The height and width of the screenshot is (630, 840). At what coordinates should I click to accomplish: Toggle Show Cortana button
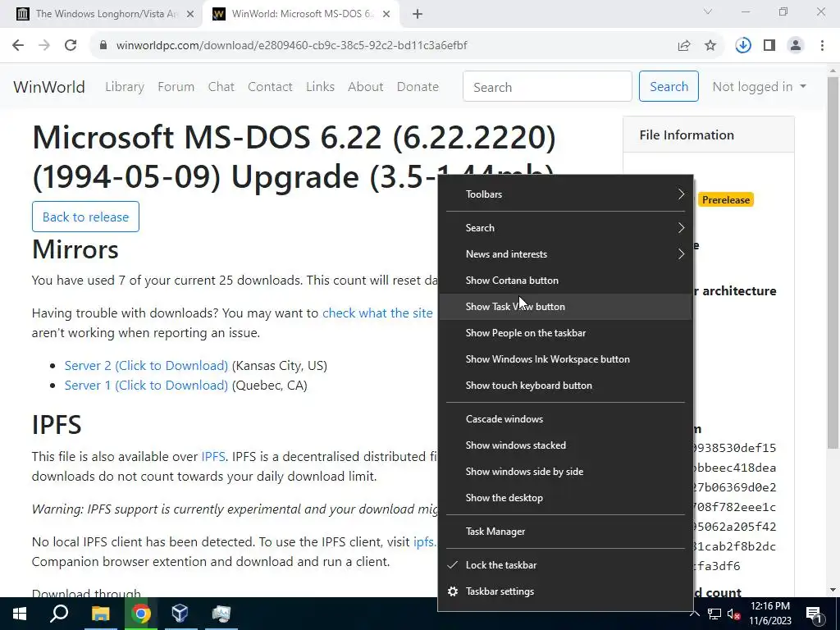566,281
